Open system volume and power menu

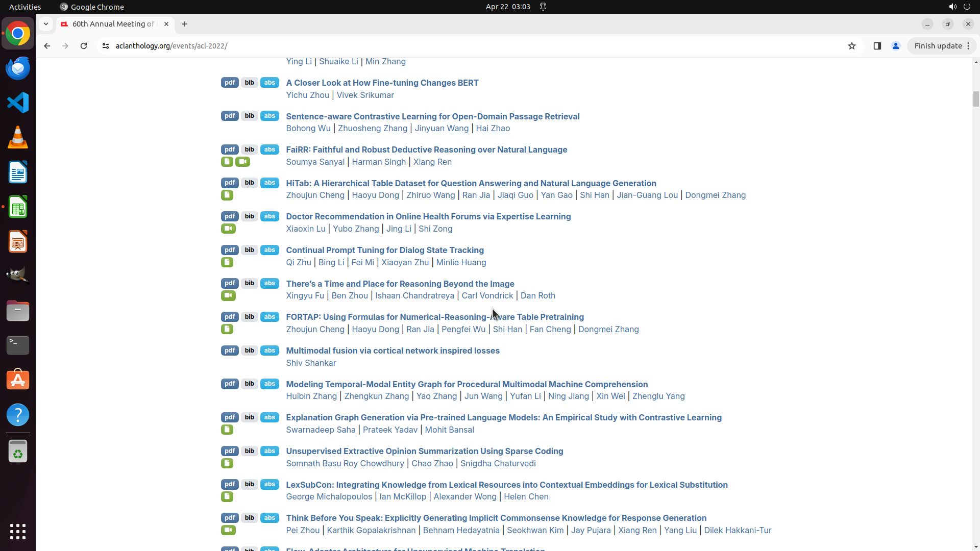tap(959, 7)
